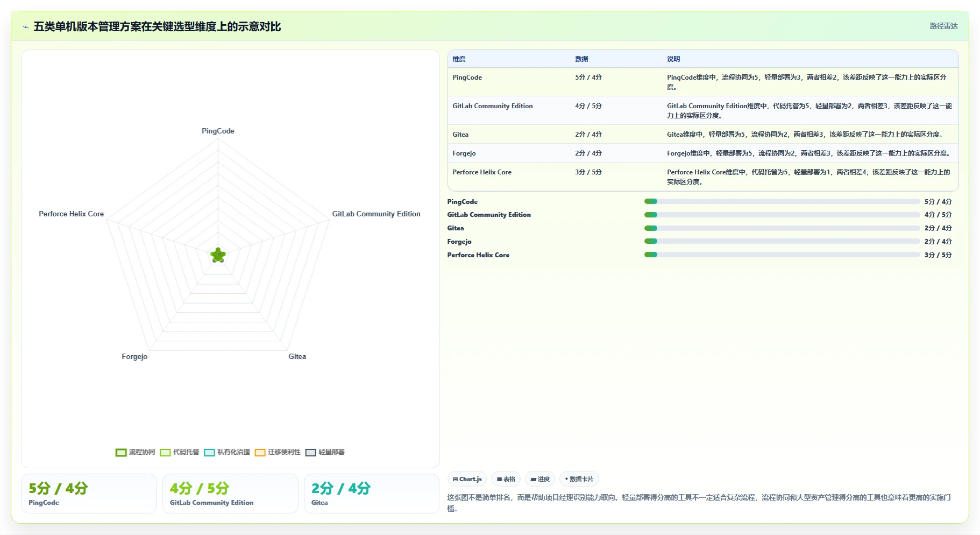Click the PingCode axis label on the radar
Screen dimensions: 980x535
(x=218, y=131)
